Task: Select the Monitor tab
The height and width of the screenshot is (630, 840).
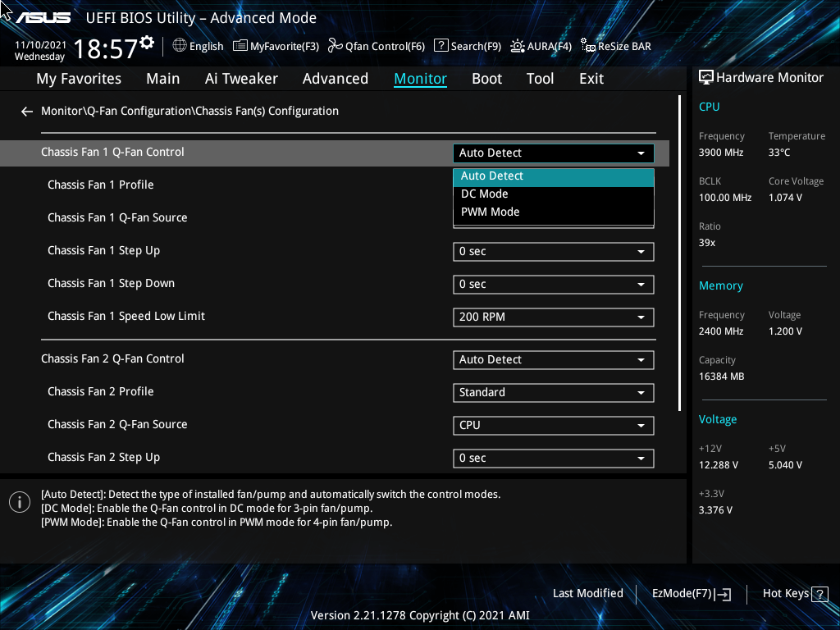Action: [x=421, y=79]
